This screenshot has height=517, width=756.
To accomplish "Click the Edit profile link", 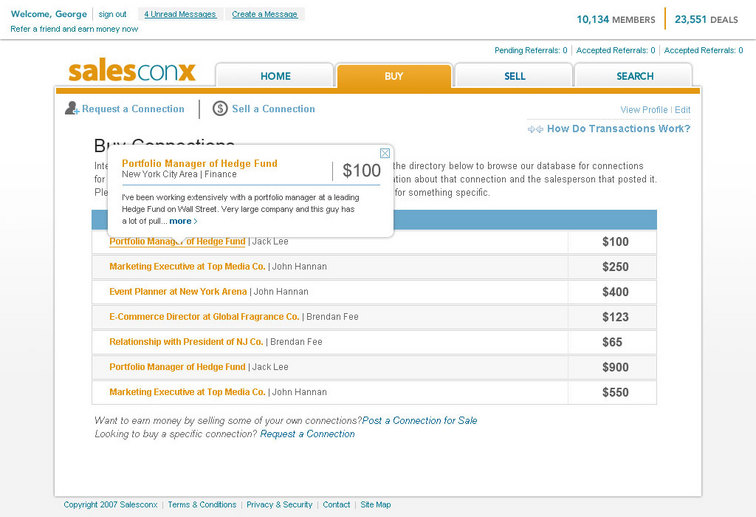I will (682, 110).
